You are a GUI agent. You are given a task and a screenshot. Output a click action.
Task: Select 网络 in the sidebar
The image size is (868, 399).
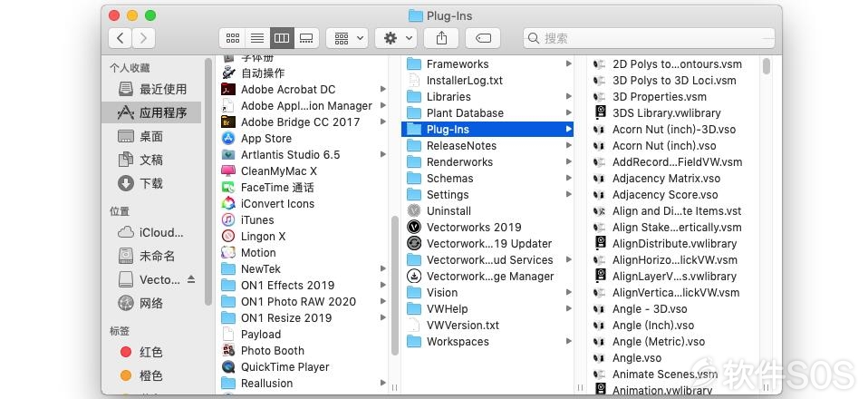153,303
